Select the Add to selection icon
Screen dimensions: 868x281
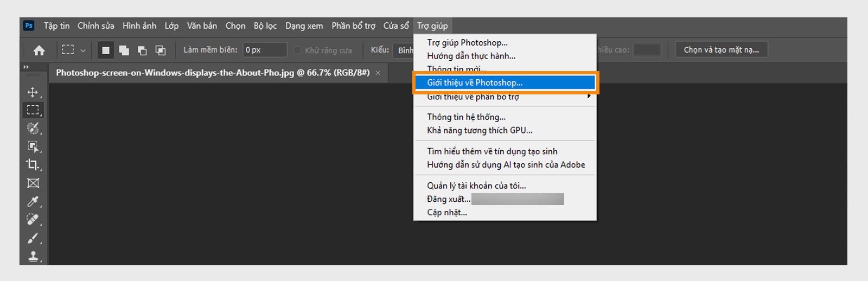pyautogui.click(x=124, y=50)
